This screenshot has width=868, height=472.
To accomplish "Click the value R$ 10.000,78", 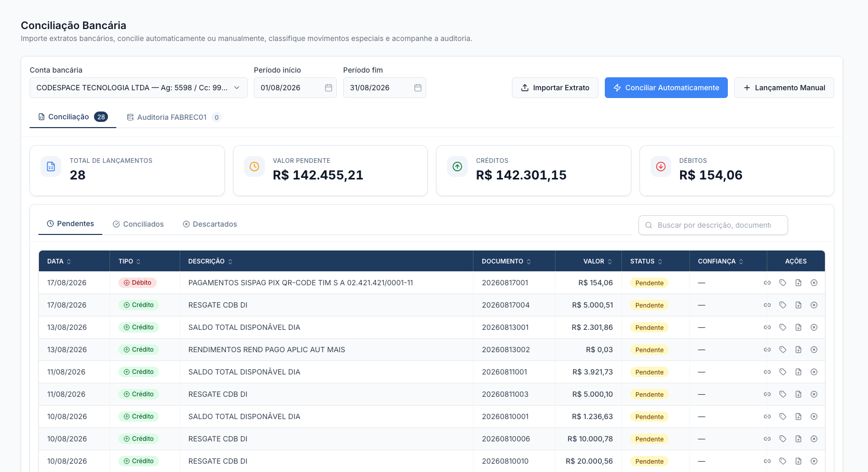I will coord(590,439).
